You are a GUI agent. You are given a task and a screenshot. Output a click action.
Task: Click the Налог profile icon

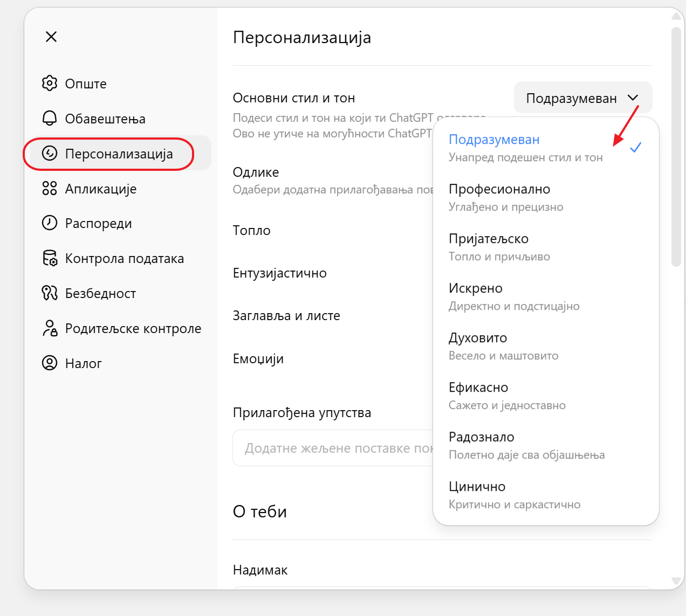click(50, 363)
